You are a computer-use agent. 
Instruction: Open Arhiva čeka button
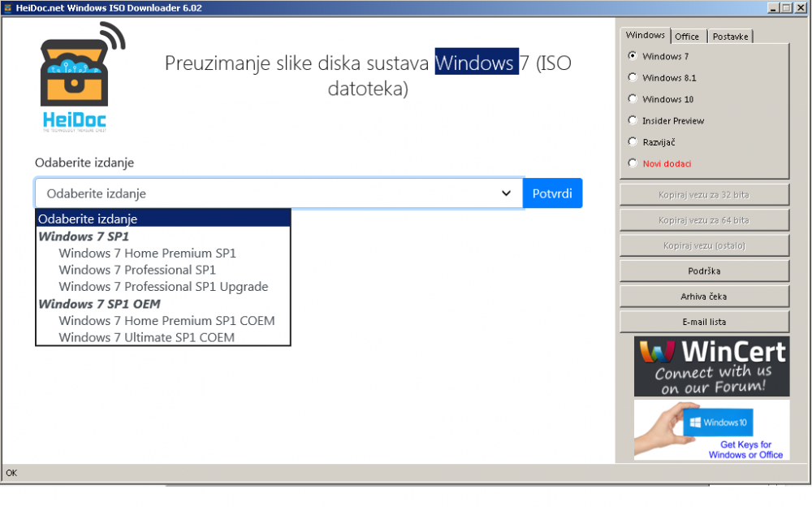[704, 297]
